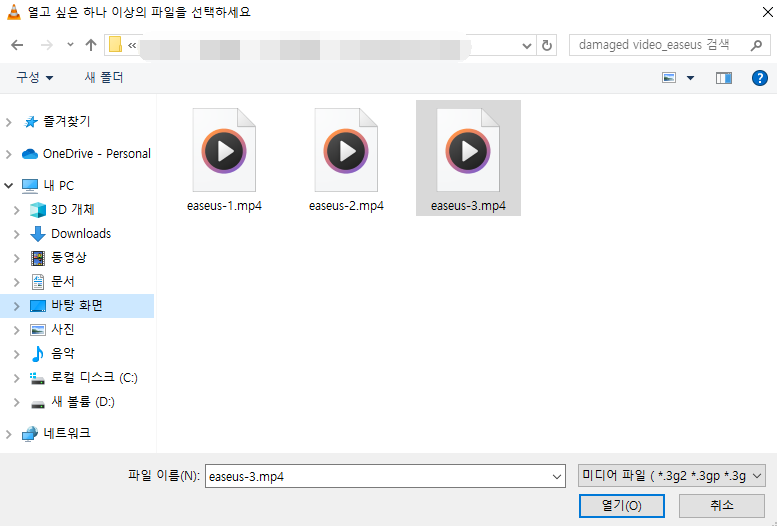Click the easeus-1.mp4 filename label

[224, 205]
